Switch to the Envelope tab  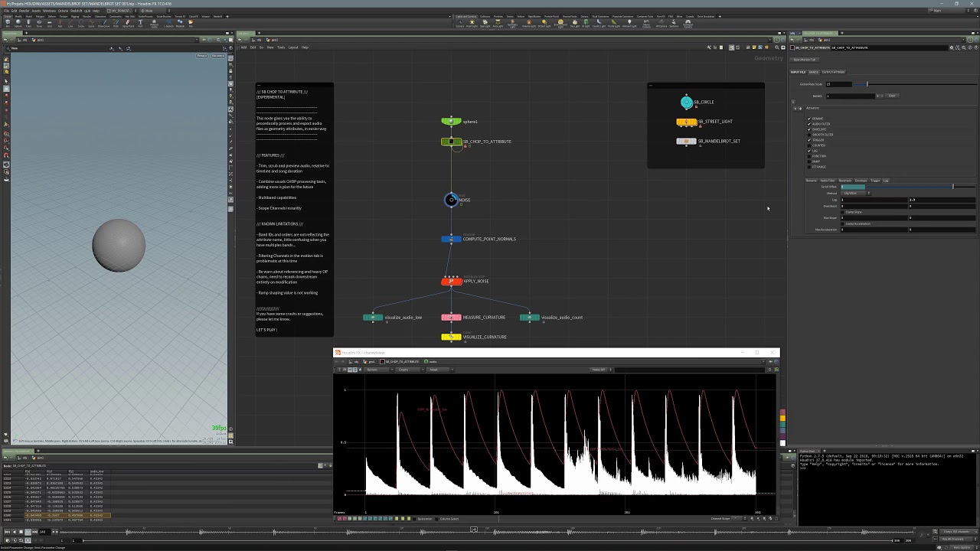[x=861, y=181]
